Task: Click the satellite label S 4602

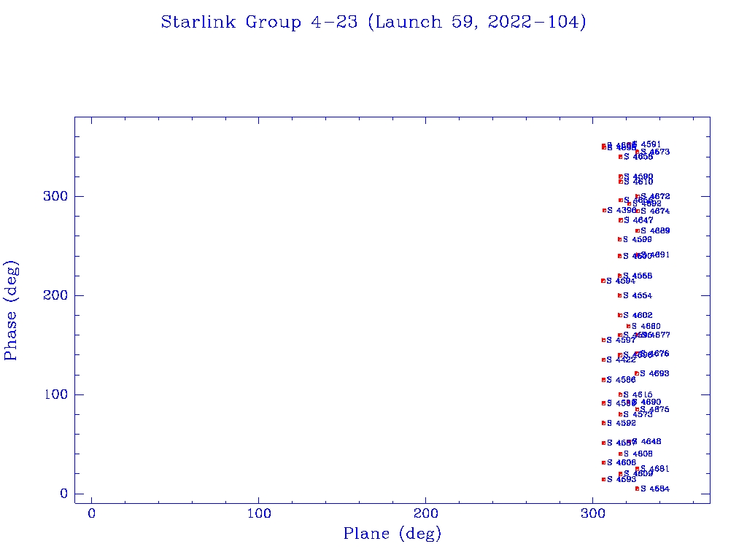Action: pos(638,315)
